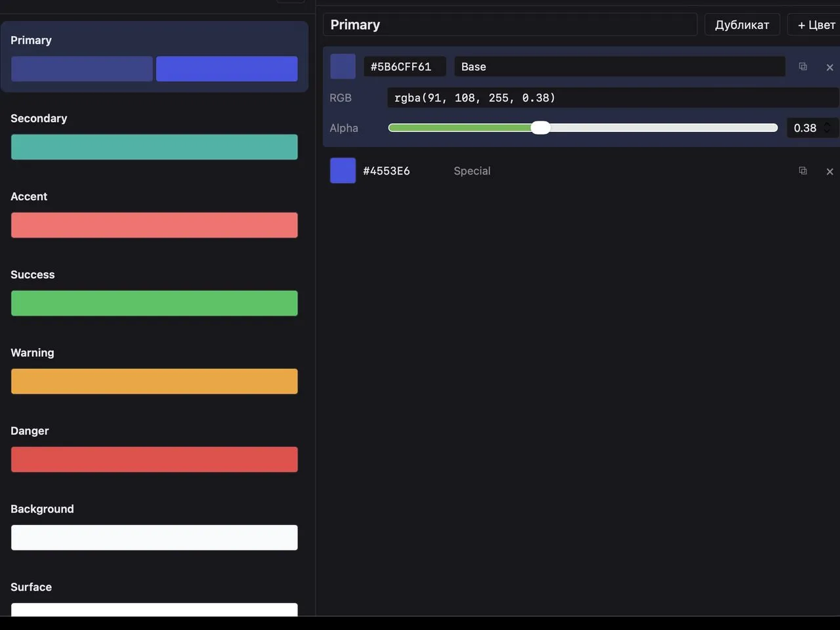The image size is (840, 630).
Task: Adjust the Alpha slider handle
Action: click(540, 128)
